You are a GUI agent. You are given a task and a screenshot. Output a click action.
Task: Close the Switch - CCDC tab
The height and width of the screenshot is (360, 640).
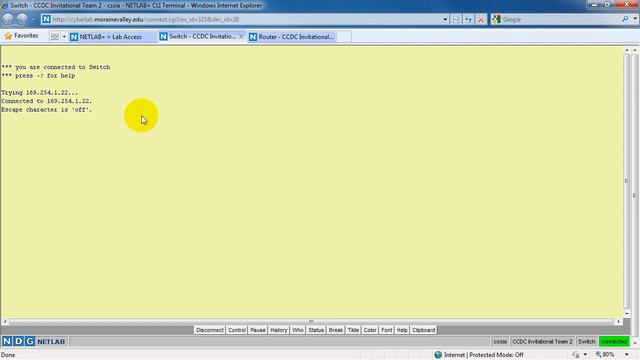pyautogui.click(x=241, y=36)
